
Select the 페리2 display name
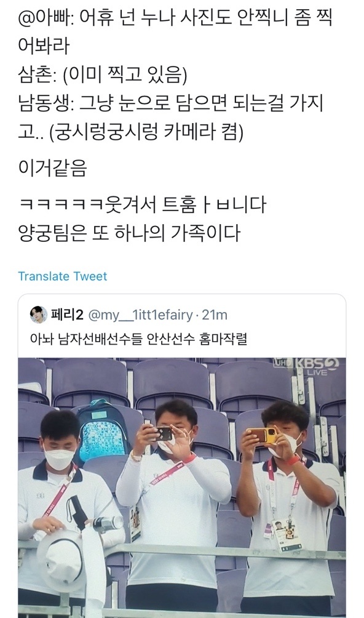click(x=67, y=315)
